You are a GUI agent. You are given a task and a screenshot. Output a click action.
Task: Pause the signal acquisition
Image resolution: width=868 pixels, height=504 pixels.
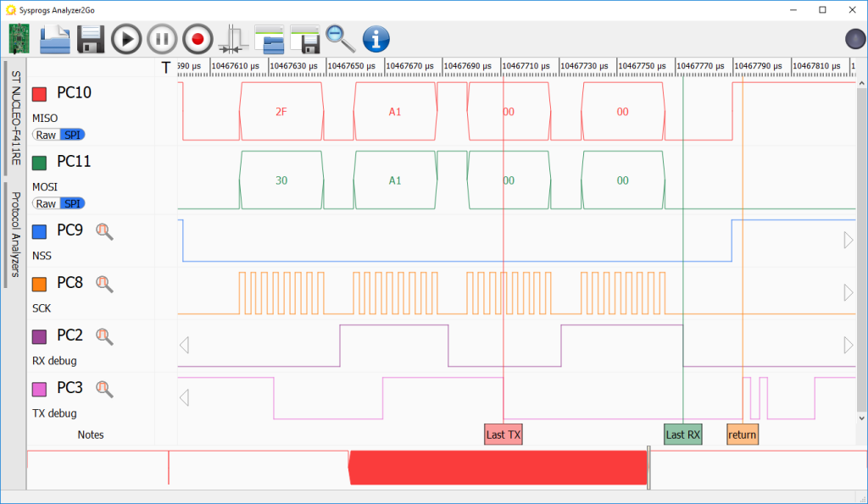pos(161,39)
